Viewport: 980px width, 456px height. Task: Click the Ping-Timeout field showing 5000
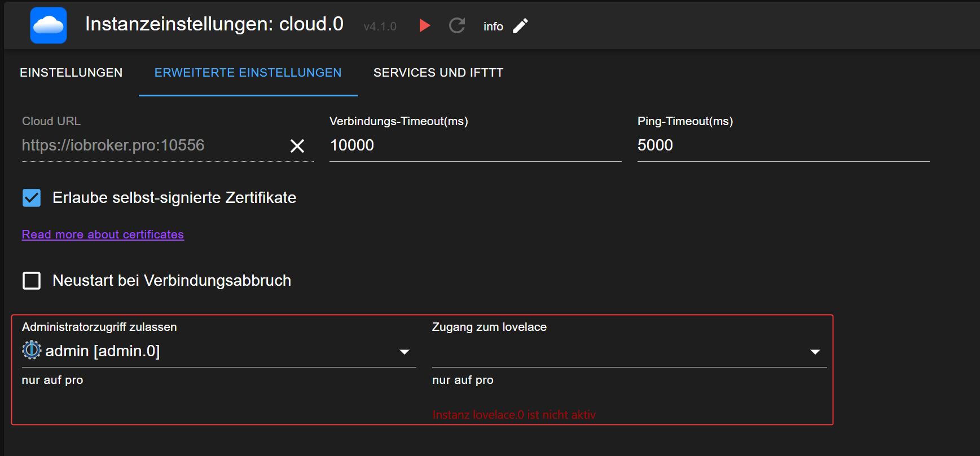click(783, 145)
